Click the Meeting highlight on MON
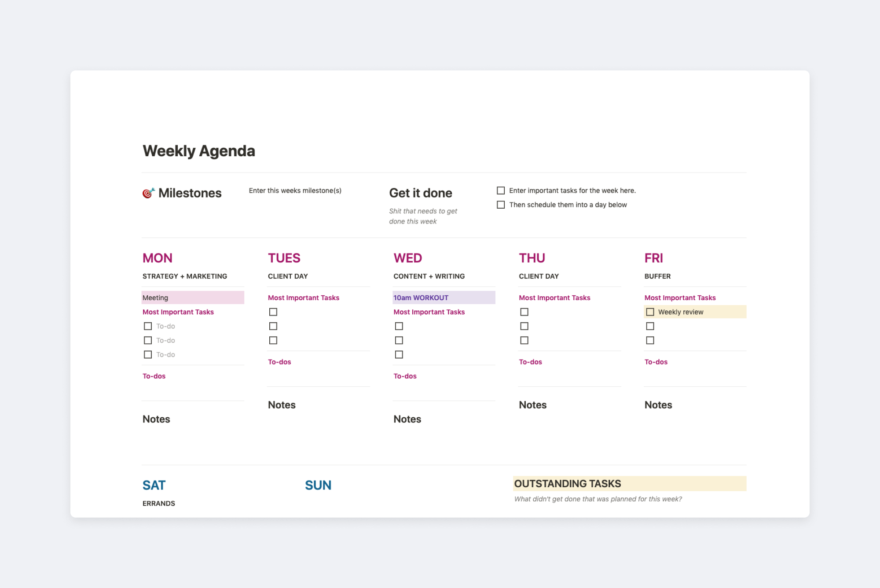 point(191,297)
